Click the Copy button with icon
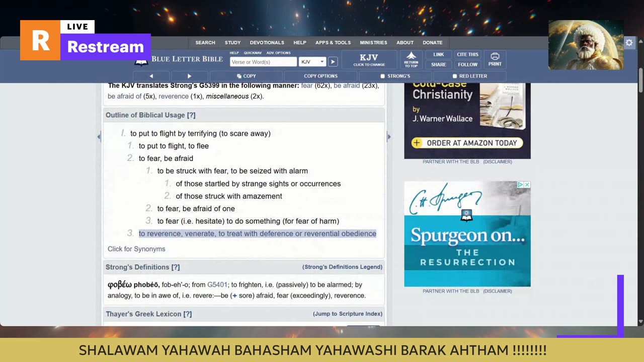Viewport: 644px width, 362px height. tap(247, 76)
